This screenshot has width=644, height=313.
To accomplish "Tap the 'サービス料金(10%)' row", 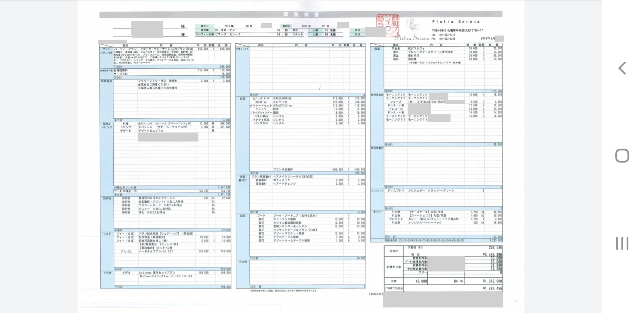I will pyautogui.click(x=172, y=191).
